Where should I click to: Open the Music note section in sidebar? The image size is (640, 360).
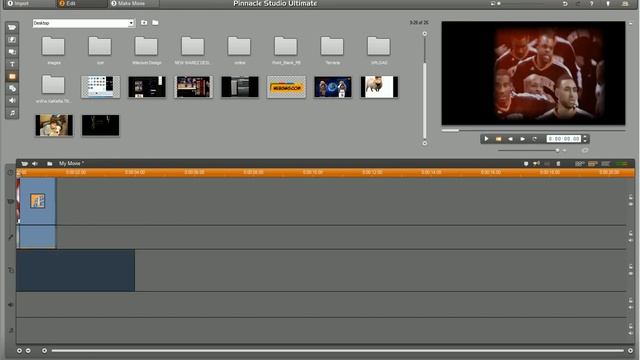point(12,113)
